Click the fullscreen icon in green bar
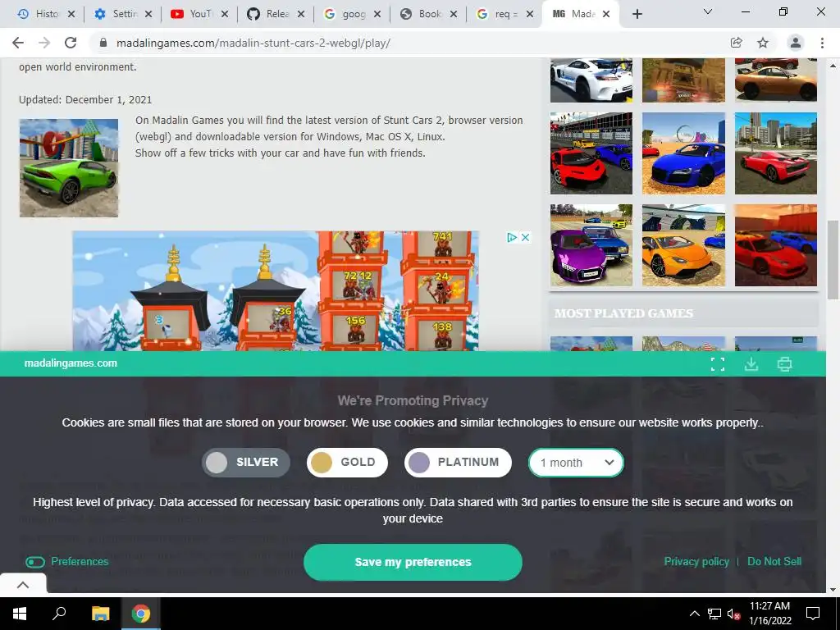 pos(717,364)
